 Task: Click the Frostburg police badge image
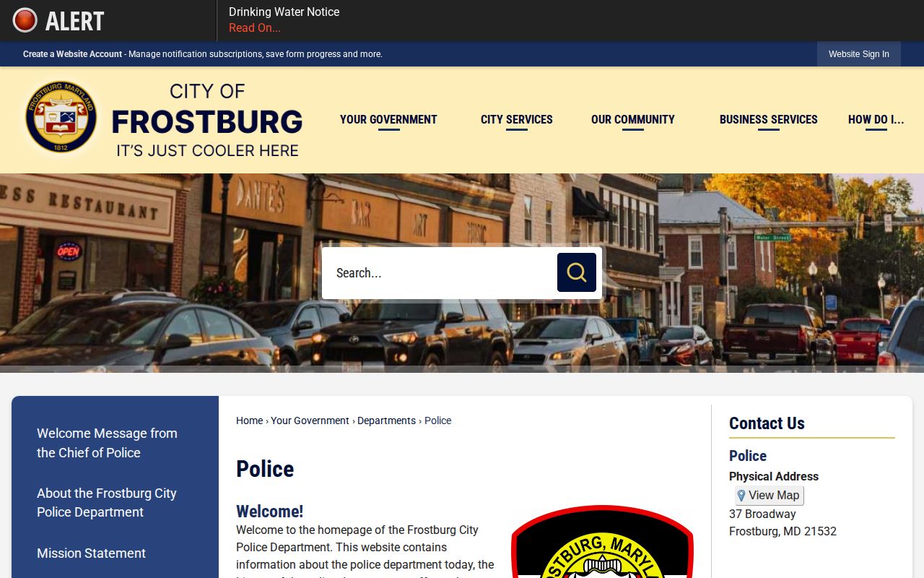click(602, 541)
